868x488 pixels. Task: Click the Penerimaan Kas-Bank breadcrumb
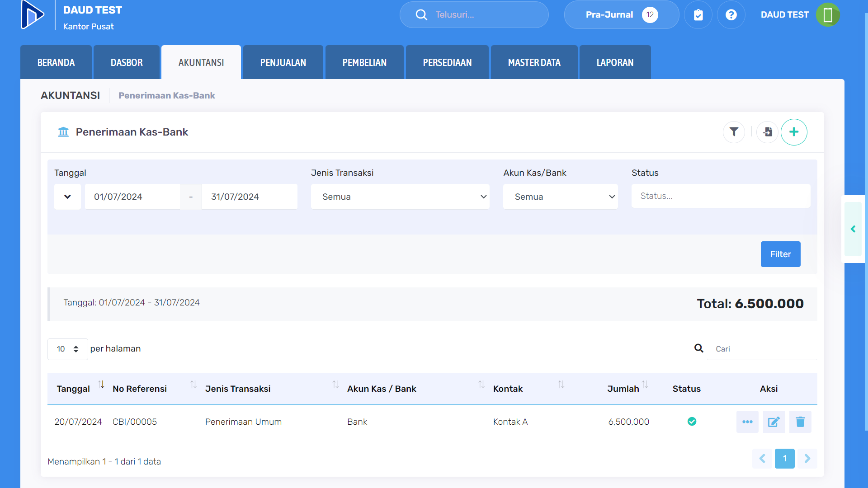(x=166, y=95)
